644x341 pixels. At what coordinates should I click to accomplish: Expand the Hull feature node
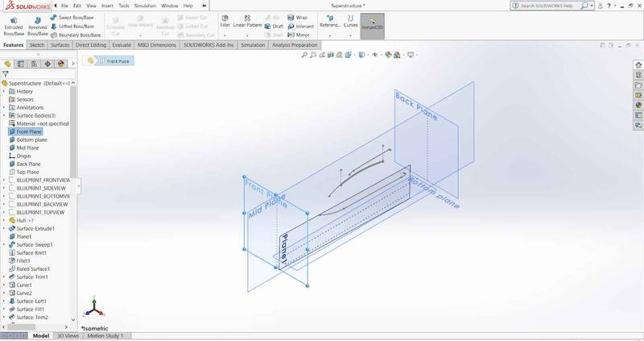pyautogui.click(x=4, y=220)
